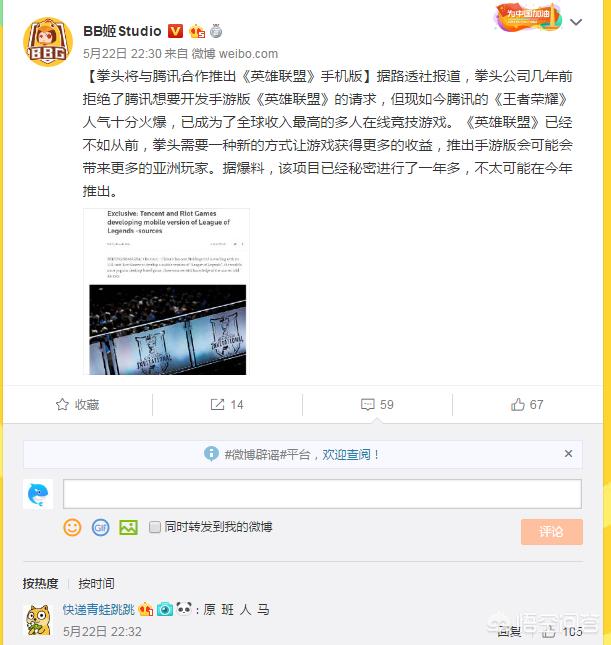Open the 欢迎查阅 link
Screen dimensions: 611x645
(x=346, y=455)
